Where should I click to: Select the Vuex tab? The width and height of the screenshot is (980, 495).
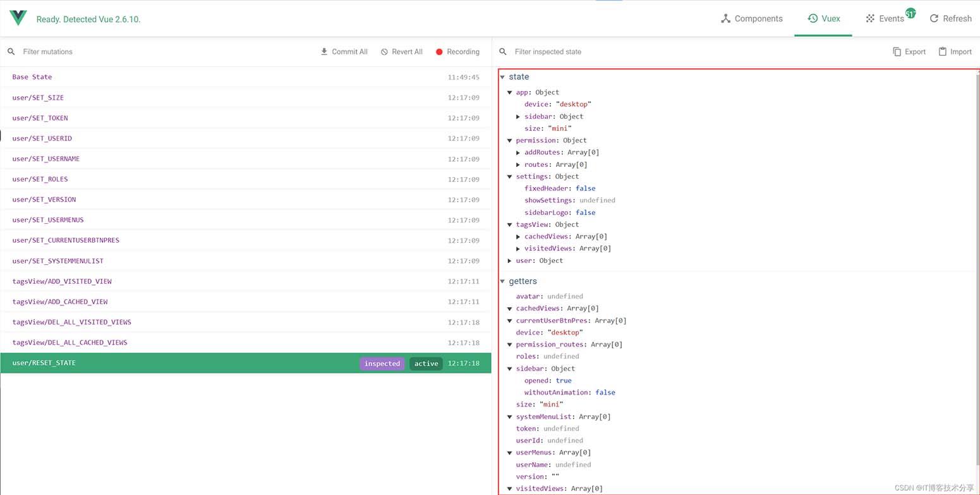click(823, 19)
